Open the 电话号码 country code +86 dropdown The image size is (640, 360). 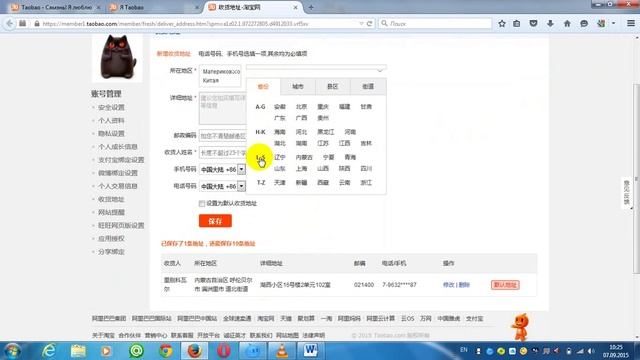pyautogui.click(x=241, y=187)
